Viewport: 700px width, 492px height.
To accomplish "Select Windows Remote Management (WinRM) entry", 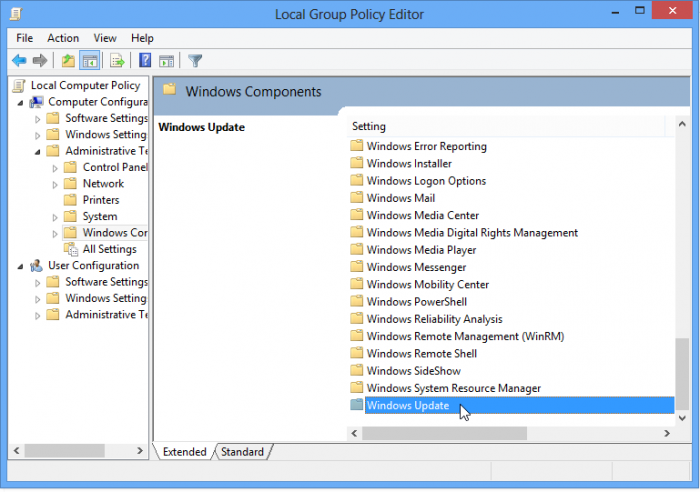I will click(x=465, y=336).
